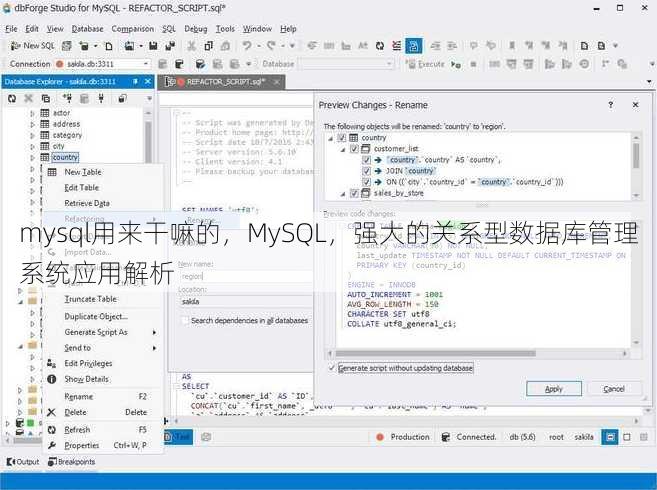
Task: Expand the category table node
Action: pos(32,135)
